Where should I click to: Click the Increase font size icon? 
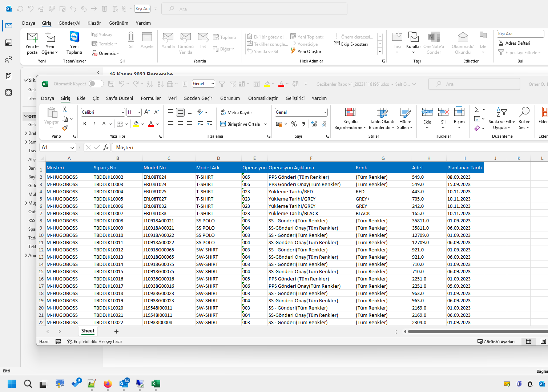(147, 112)
